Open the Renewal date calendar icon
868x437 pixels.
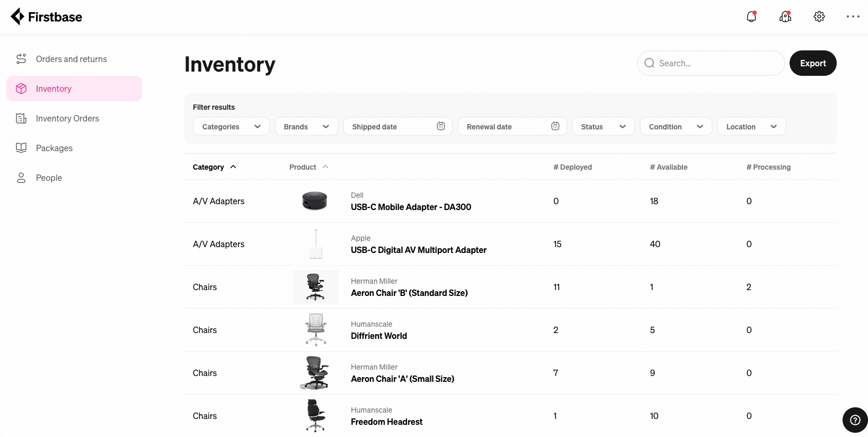click(x=555, y=126)
